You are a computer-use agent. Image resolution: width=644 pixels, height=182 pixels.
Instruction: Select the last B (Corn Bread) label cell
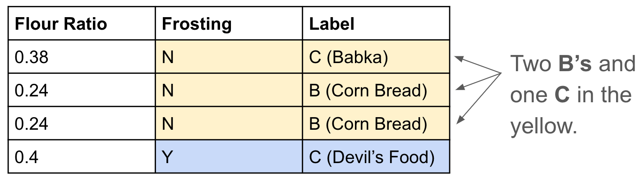[368, 123]
